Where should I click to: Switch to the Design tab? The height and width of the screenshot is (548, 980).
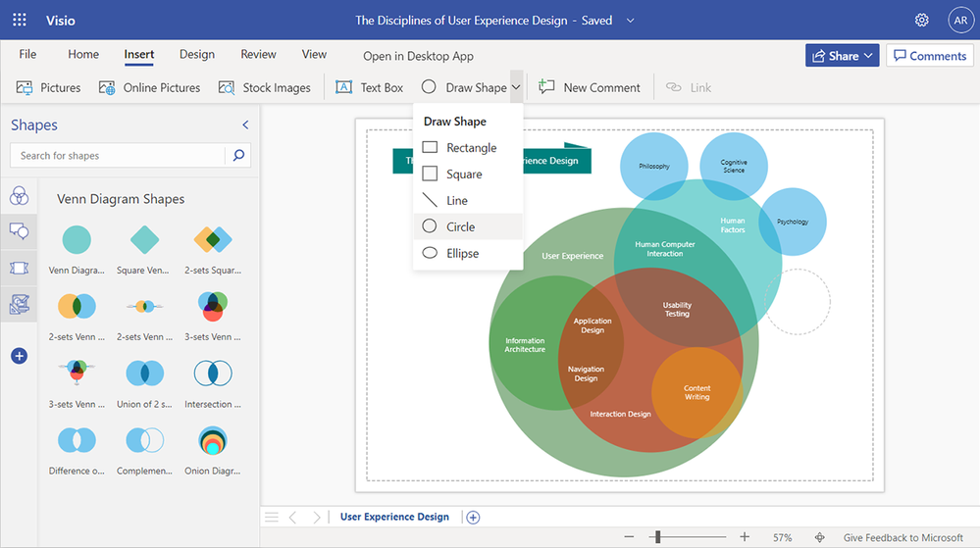197,54
